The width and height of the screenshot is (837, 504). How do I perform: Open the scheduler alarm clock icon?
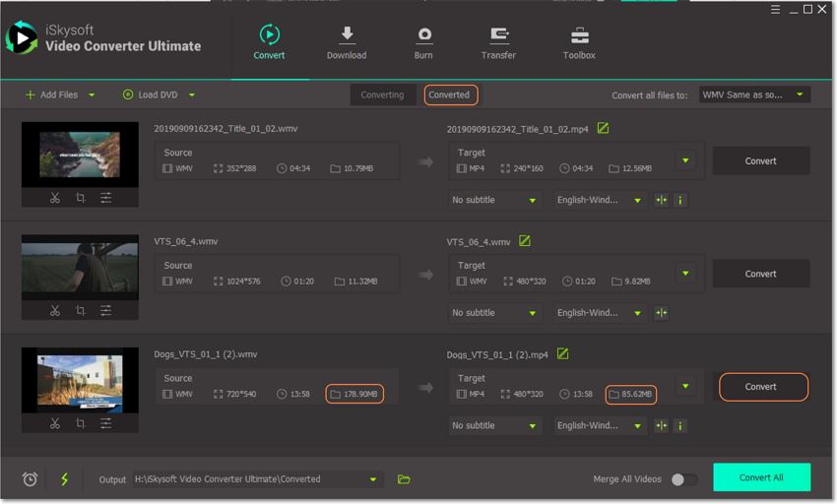point(31,479)
